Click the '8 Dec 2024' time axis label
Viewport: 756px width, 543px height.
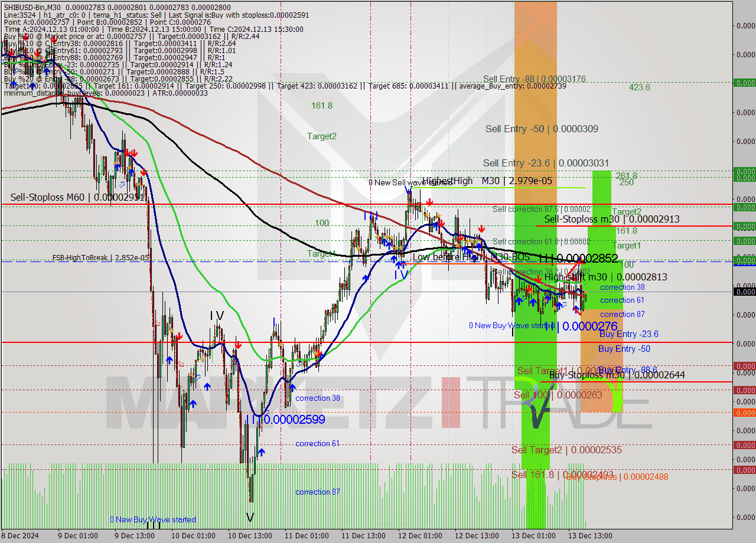19,536
